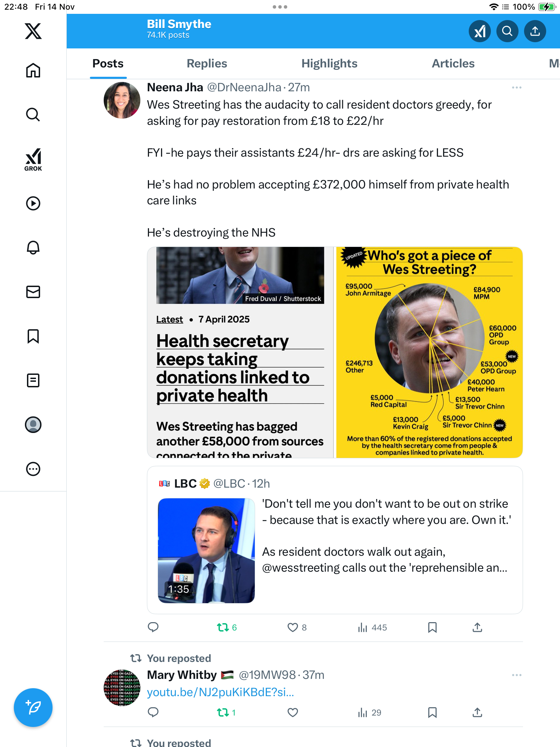
Task: Open sidebar Bookmarks icon
Action: point(33,336)
